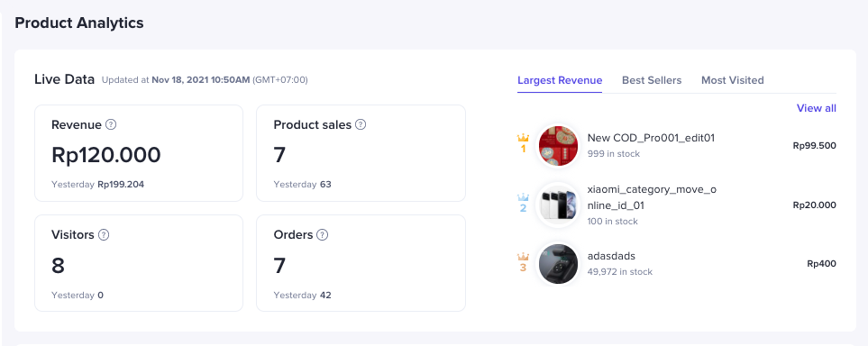Open the adasdads product entry
The height and width of the screenshot is (346, 868).
coord(611,256)
